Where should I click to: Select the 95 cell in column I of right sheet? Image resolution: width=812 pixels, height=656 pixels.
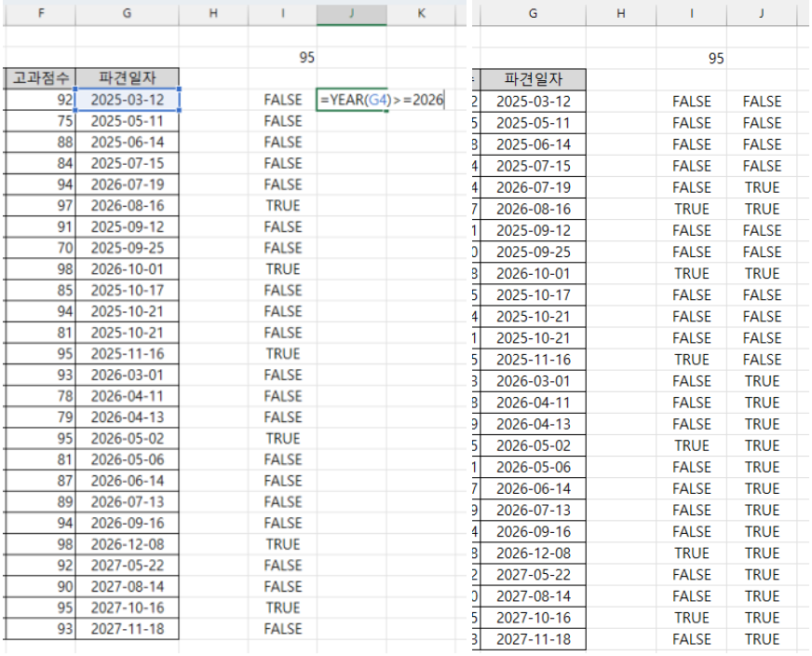(691, 58)
